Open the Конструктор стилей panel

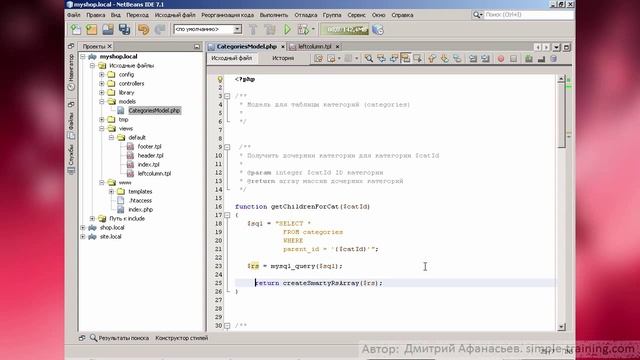[x=182, y=338]
